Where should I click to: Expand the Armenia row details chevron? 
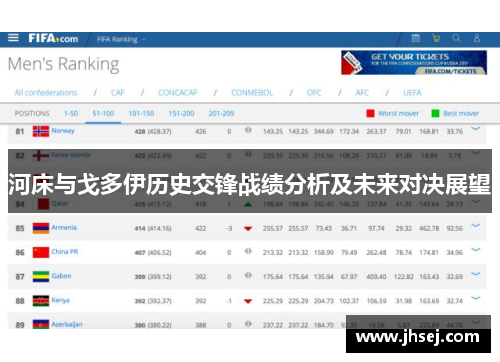tap(476, 226)
